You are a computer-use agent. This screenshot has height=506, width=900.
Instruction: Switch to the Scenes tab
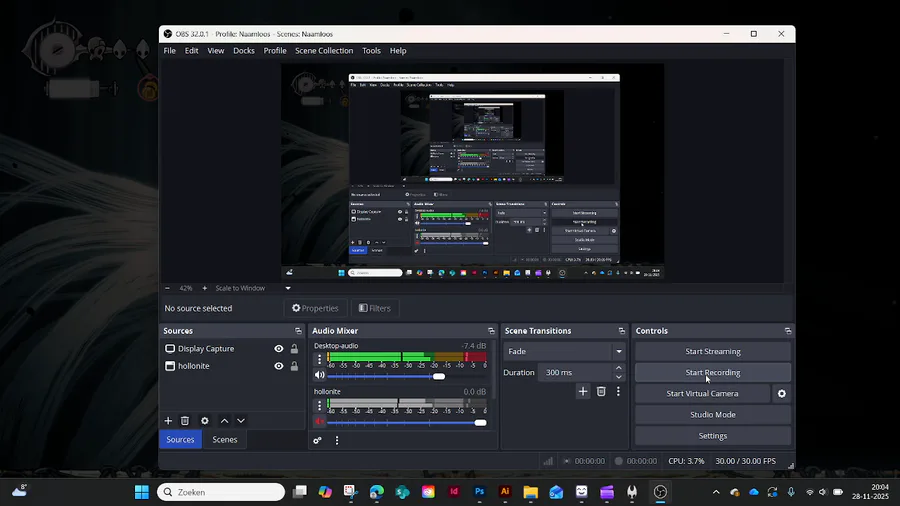pyautogui.click(x=224, y=439)
